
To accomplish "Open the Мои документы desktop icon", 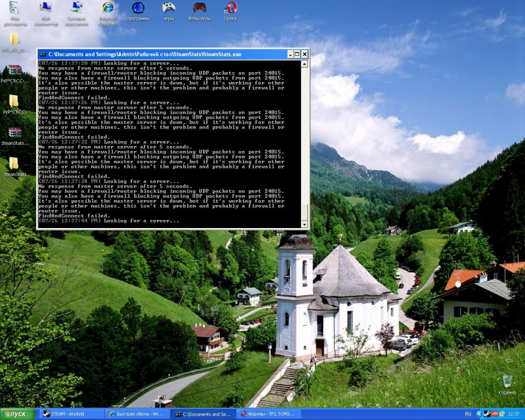I will point(14,8).
